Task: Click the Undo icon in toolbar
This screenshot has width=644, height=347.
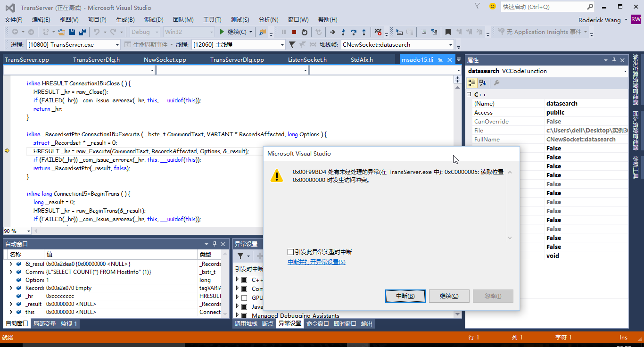Action: coord(97,32)
